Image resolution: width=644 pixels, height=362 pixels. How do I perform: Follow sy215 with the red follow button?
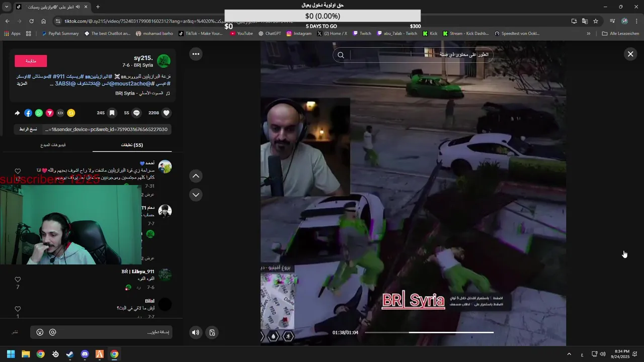[x=31, y=61]
